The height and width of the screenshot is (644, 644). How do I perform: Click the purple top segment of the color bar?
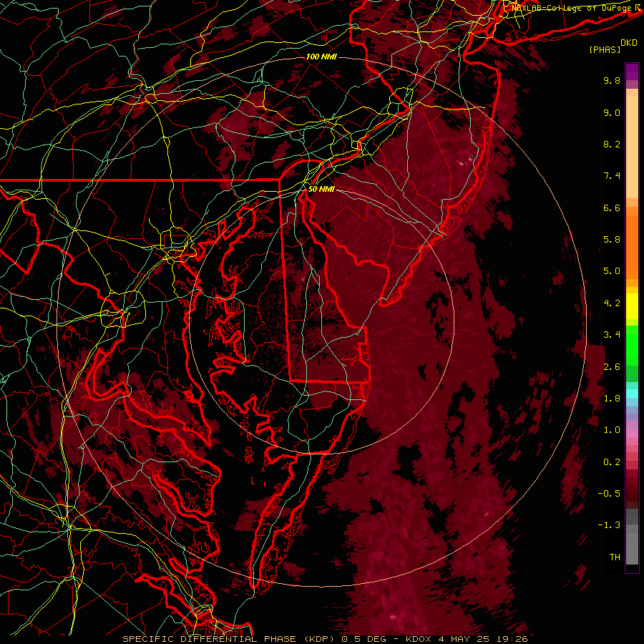(632, 72)
